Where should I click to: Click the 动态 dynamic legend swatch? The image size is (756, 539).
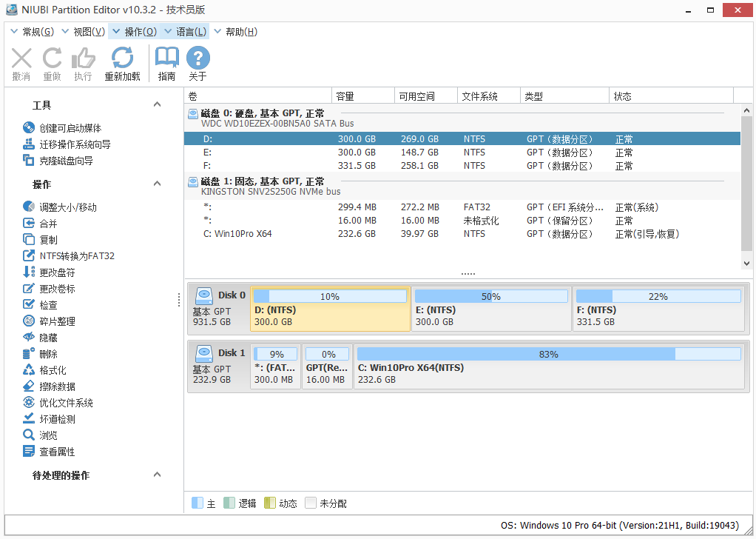click(269, 503)
